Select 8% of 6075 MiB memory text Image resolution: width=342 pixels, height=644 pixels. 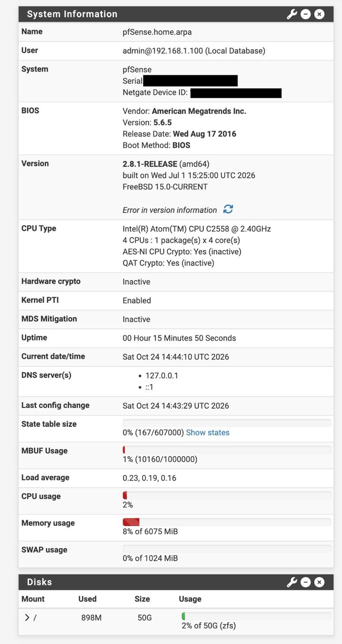click(150, 531)
